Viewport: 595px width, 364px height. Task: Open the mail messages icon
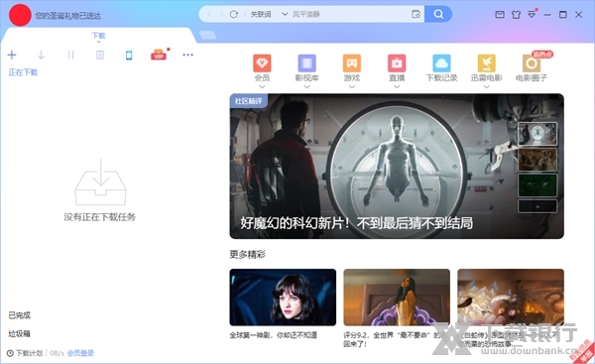500,15
